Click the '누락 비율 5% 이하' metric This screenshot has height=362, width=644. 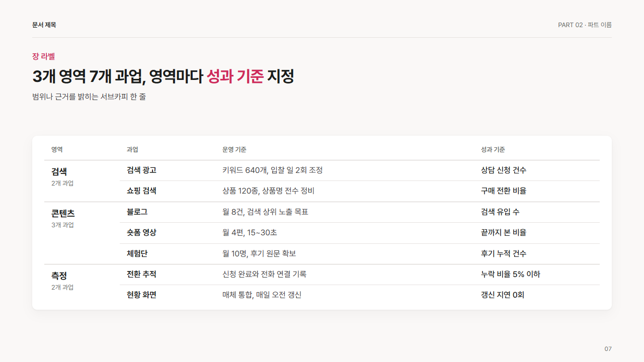coord(511,275)
